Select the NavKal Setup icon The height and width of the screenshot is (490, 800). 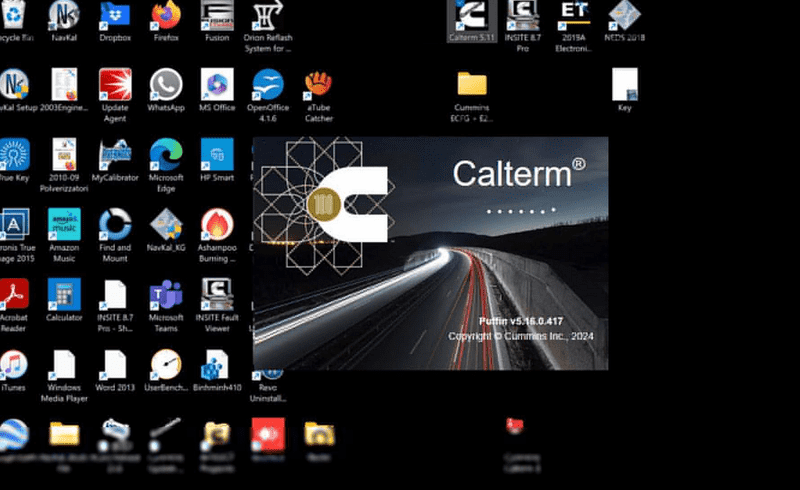point(15,90)
